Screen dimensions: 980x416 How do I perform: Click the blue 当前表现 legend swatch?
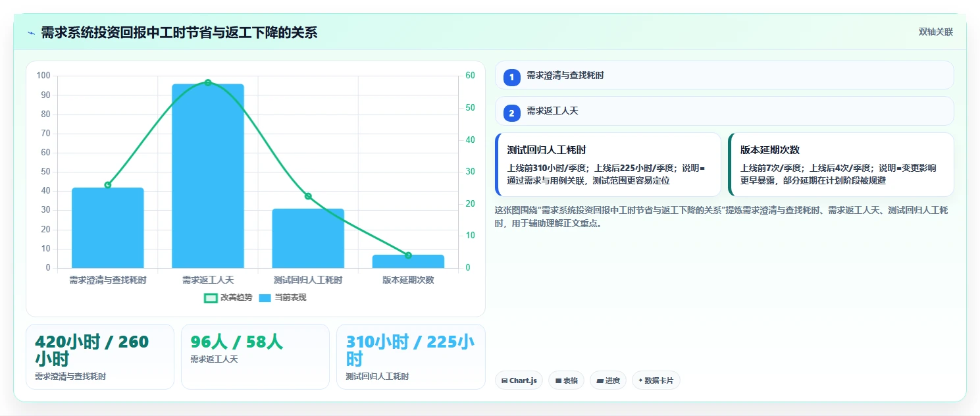pos(265,298)
